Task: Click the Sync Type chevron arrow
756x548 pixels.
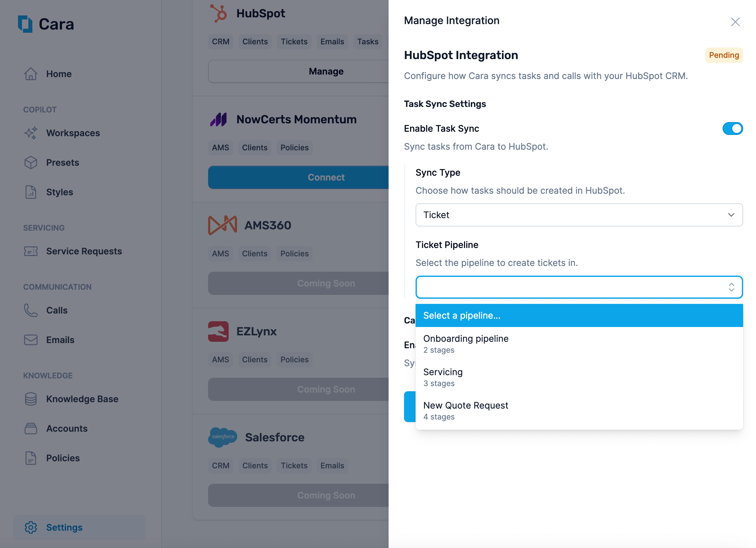Action: (x=731, y=215)
